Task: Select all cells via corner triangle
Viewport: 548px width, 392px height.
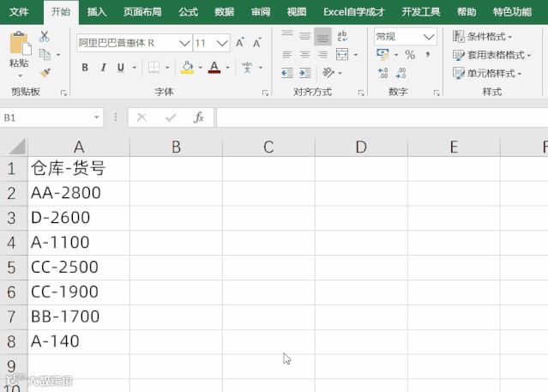Action: click(17, 146)
